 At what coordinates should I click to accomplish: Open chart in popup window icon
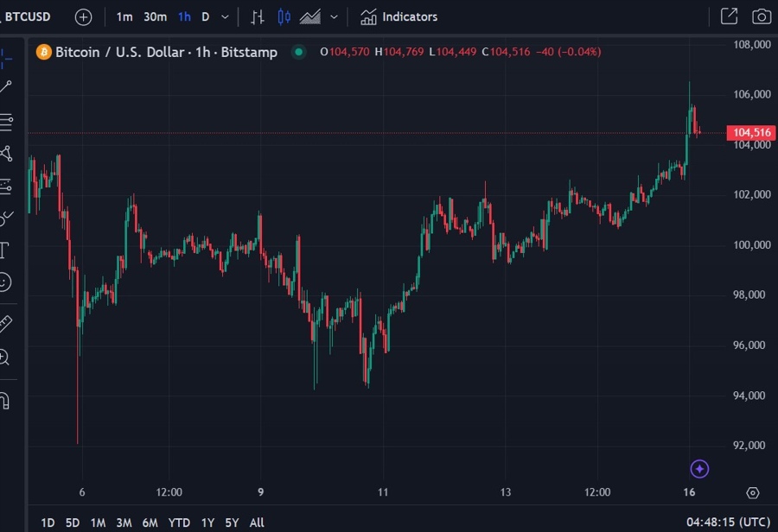(x=729, y=16)
